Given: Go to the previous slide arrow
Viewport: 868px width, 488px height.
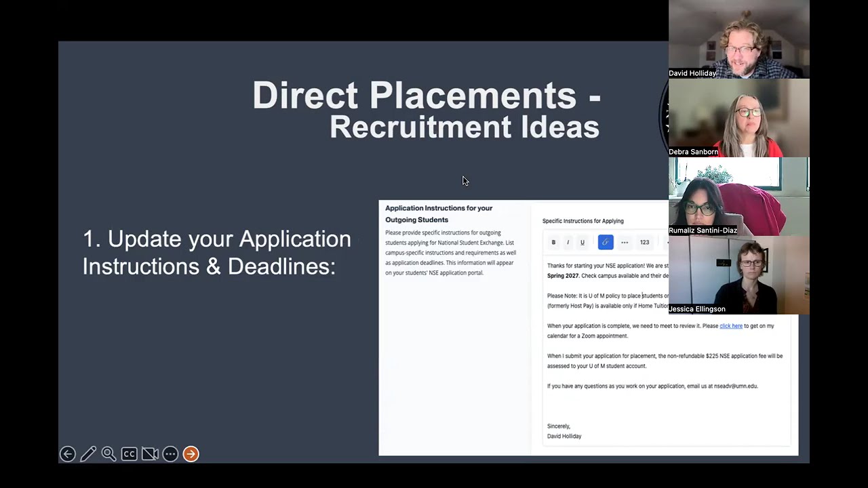Looking at the screenshot, I should [67, 454].
